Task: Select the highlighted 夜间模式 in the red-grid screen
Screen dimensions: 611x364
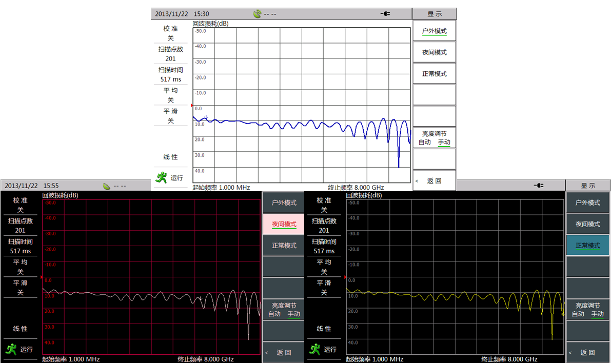Action: 284,225
